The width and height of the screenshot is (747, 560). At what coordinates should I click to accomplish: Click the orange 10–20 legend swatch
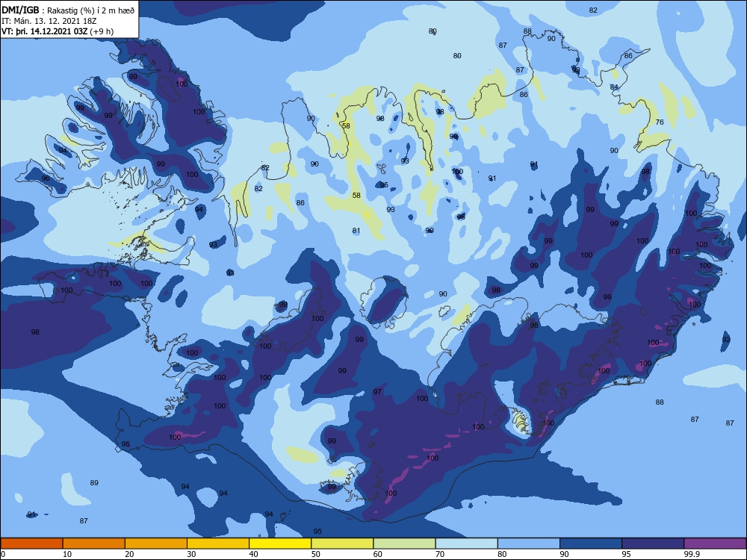(x=94, y=544)
